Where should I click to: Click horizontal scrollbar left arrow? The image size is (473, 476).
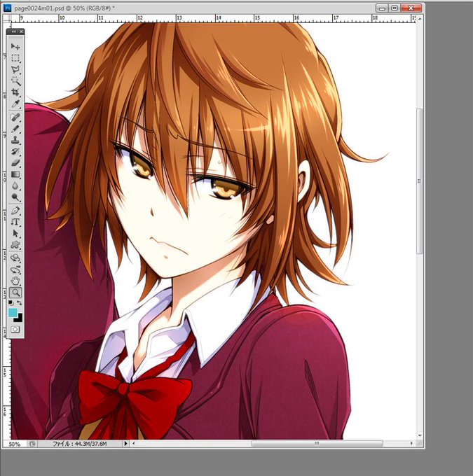(133, 444)
